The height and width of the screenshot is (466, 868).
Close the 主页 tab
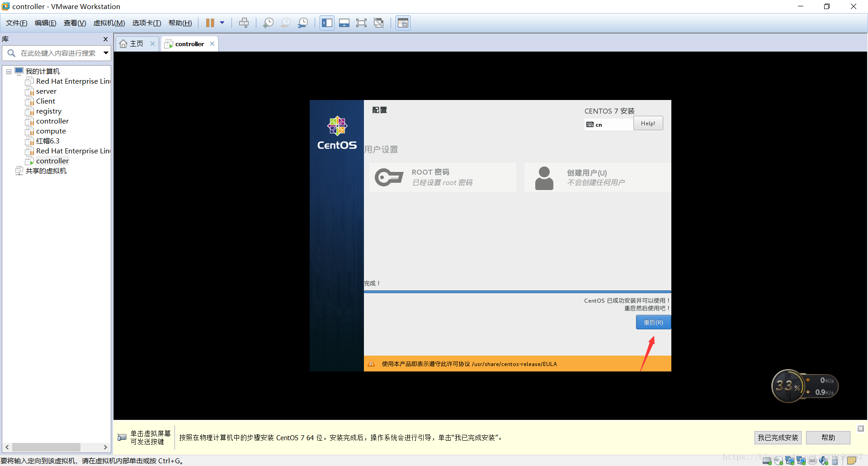[x=153, y=44]
